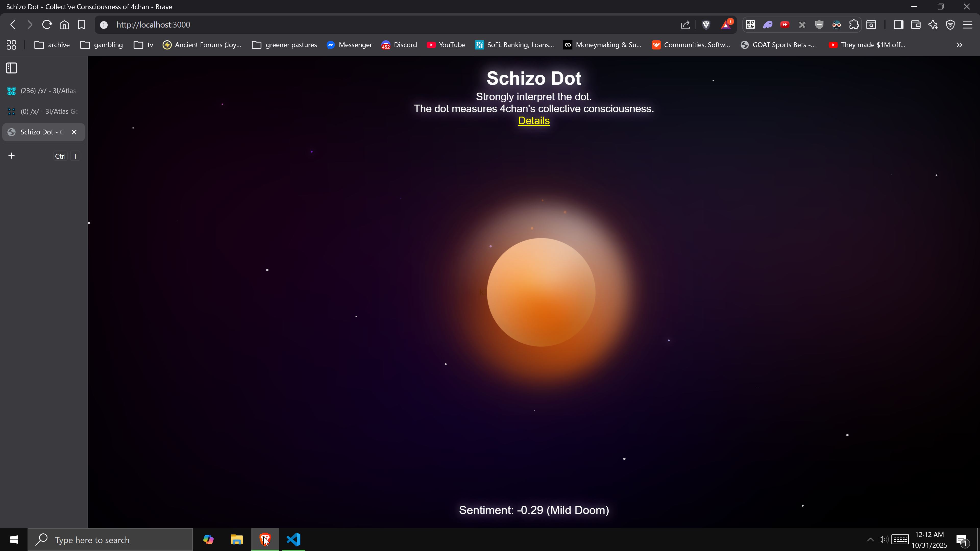Open the Extensions puzzle-piece icon
The image size is (980, 551).
(854, 25)
